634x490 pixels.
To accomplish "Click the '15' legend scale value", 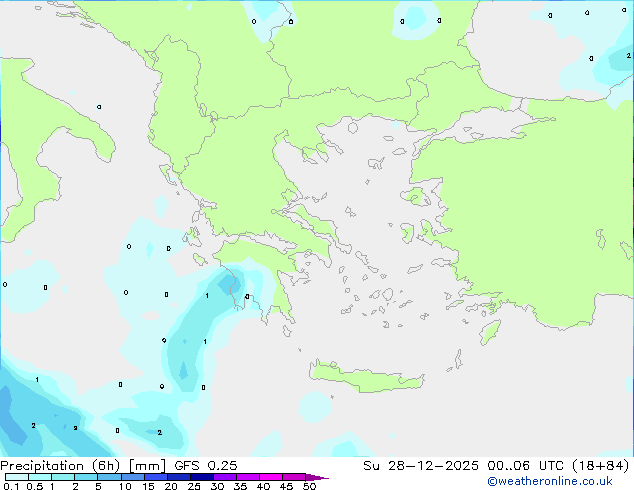I will (x=148, y=486).
